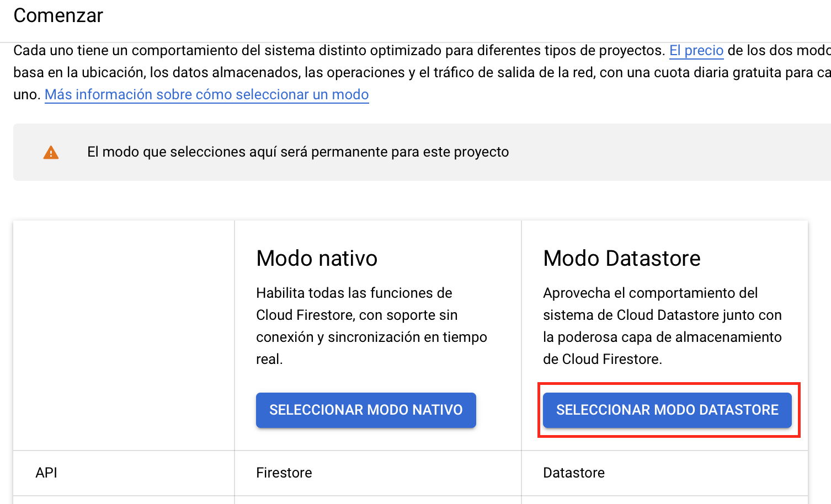Viewport: 831px width, 504px height.
Task: Click the 'Aprovecha el comportamiento del' description
Action: tap(662, 326)
